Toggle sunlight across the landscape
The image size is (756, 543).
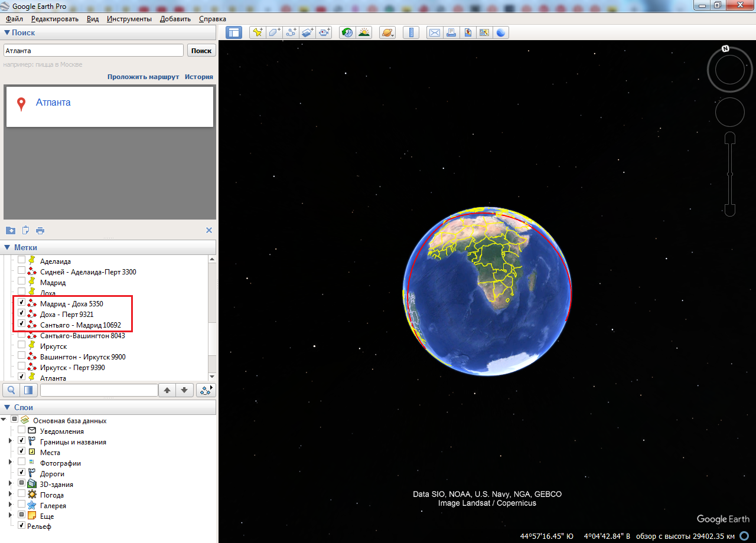[364, 32]
